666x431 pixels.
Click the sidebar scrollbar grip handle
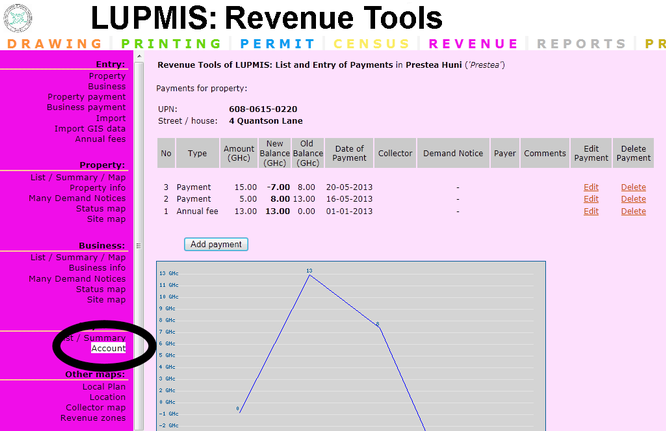138,245
